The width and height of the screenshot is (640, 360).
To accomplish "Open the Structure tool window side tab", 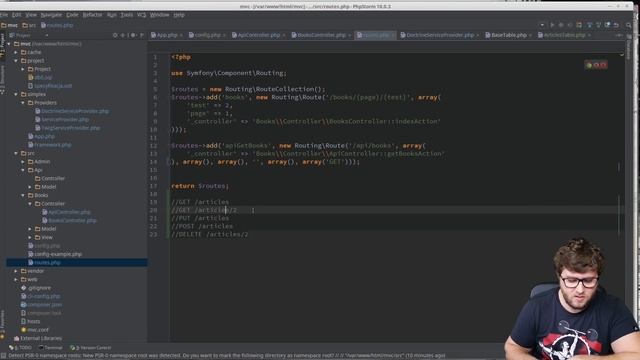I will point(2,80).
